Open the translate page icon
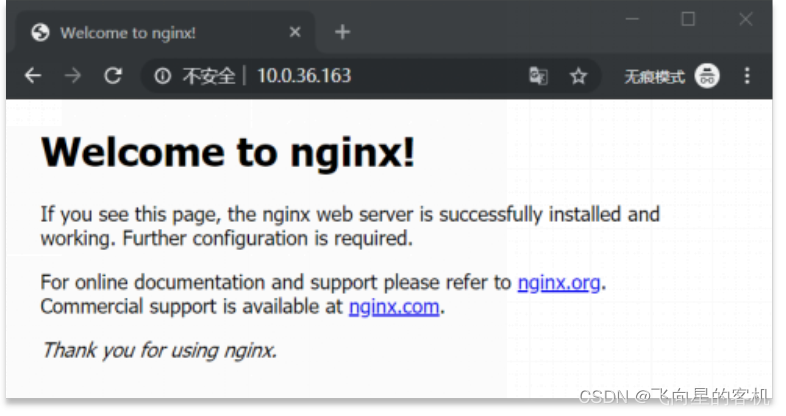 click(x=538, y=76)
